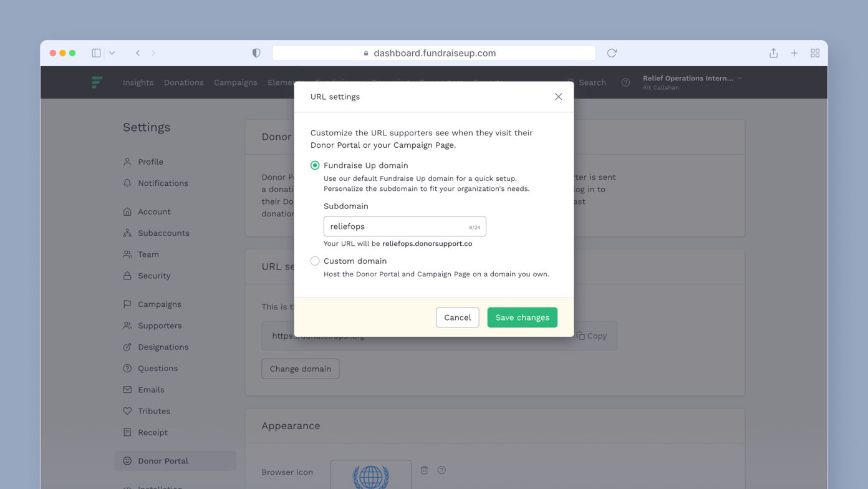Click the help question-mark icon in header
Viewport: 868px width, 489px height.
click(x=625, y=82)
